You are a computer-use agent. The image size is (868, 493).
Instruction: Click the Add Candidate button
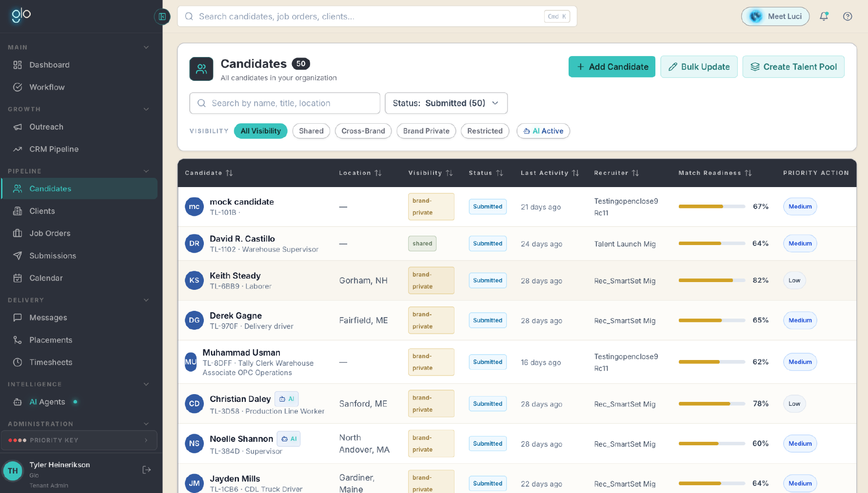click(x=612, y=67)
